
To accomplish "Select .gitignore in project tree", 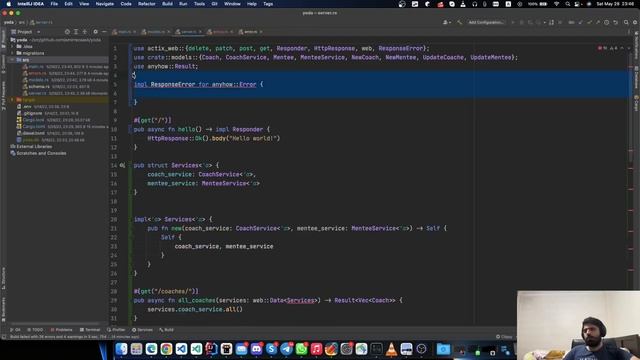I will click(x=33, y=113).
